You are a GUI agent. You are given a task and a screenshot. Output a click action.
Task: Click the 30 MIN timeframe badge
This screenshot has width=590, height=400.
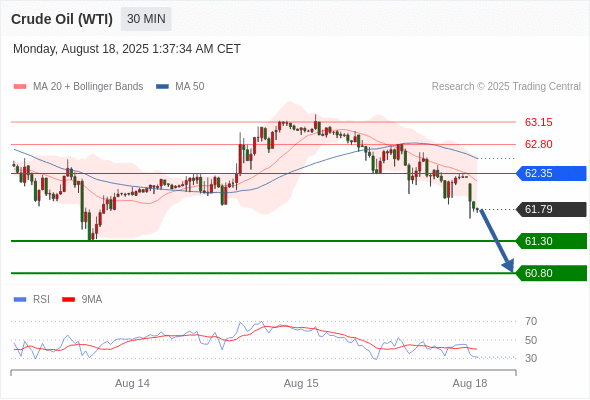pos(146,19)
